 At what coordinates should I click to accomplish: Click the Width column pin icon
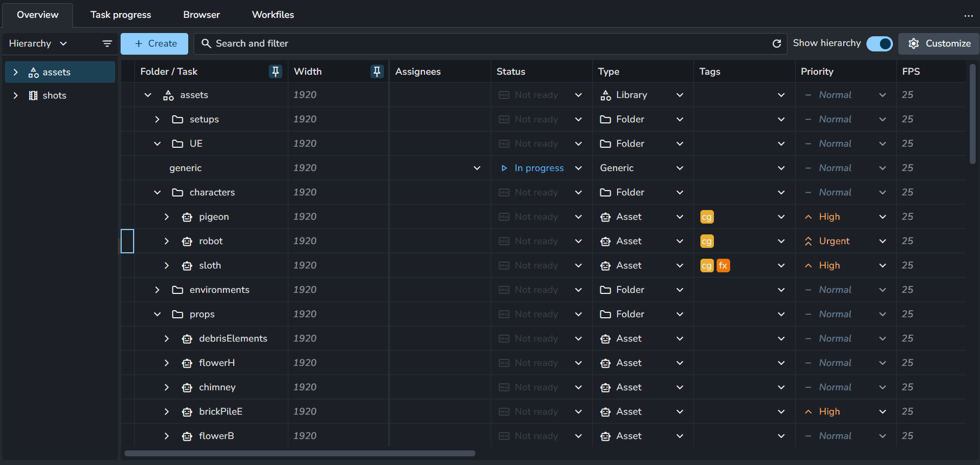(x=376, y=71)
